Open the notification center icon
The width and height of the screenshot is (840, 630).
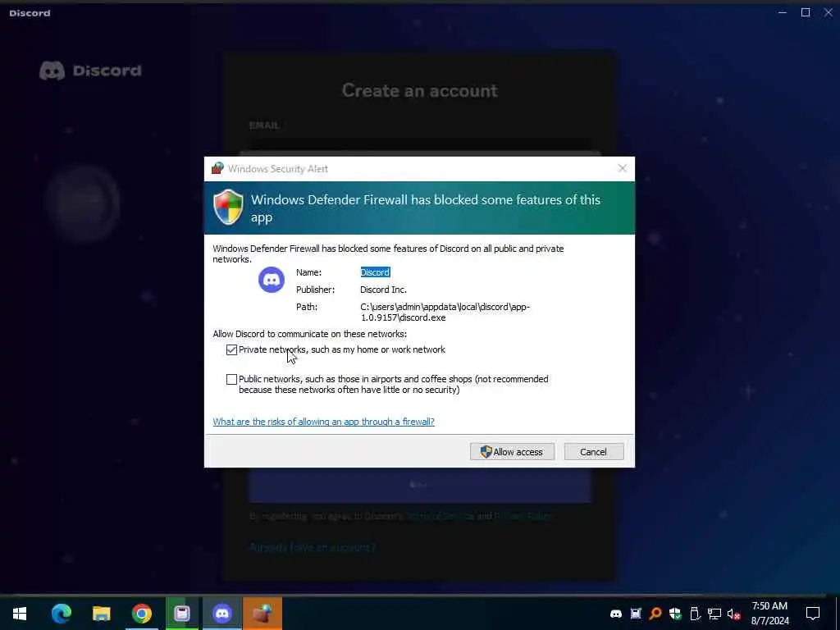813,614
